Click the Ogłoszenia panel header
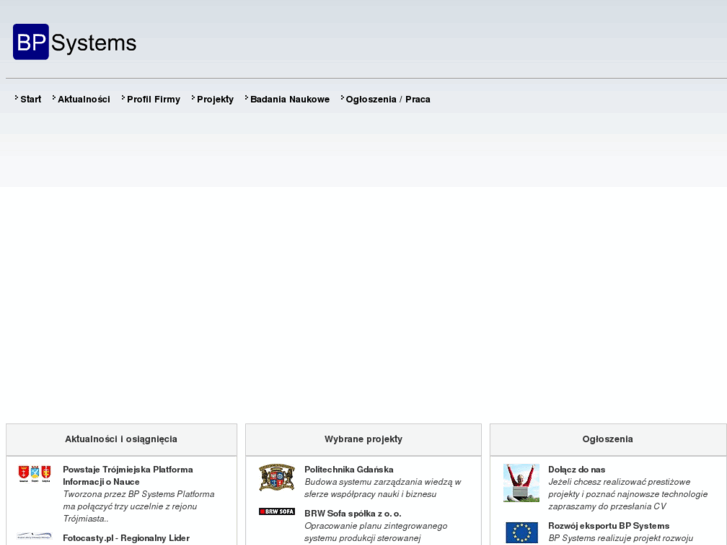727x545 pixels. [608, 439]
